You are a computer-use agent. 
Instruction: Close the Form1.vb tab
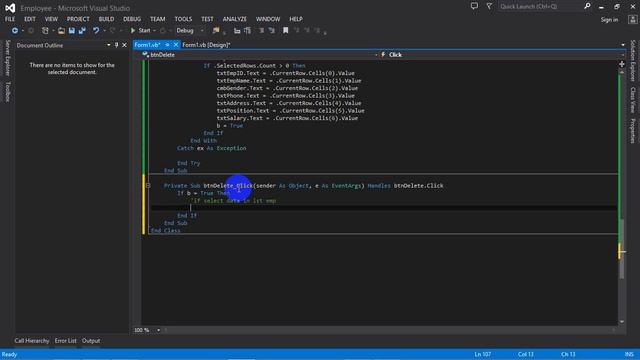[176, 45]
